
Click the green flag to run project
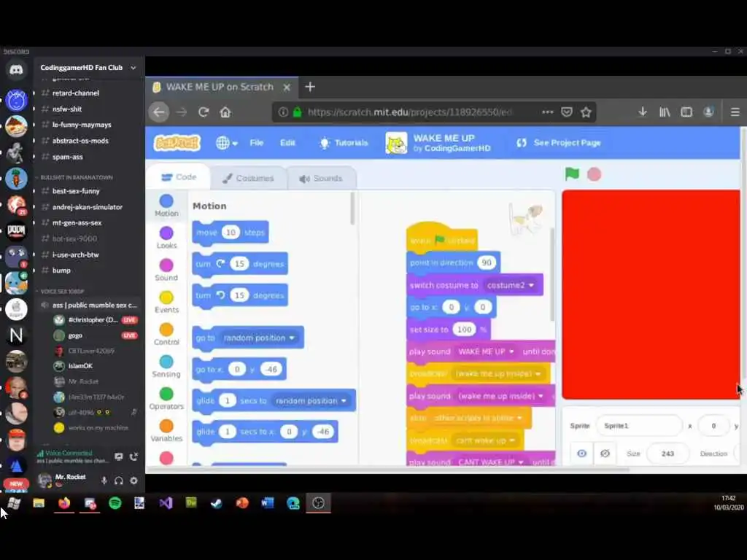click(572, 174)
